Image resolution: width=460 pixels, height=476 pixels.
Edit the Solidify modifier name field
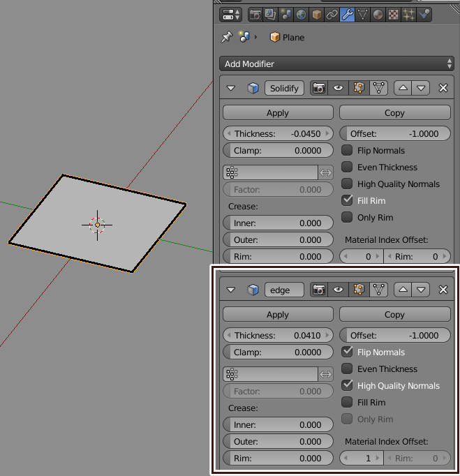pyautogui.click(x=284, y=89)
